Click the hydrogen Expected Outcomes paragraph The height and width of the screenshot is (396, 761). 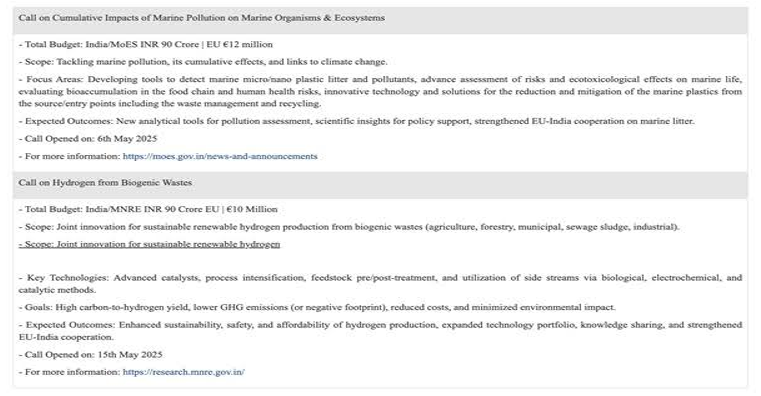(x=380, y=331)
